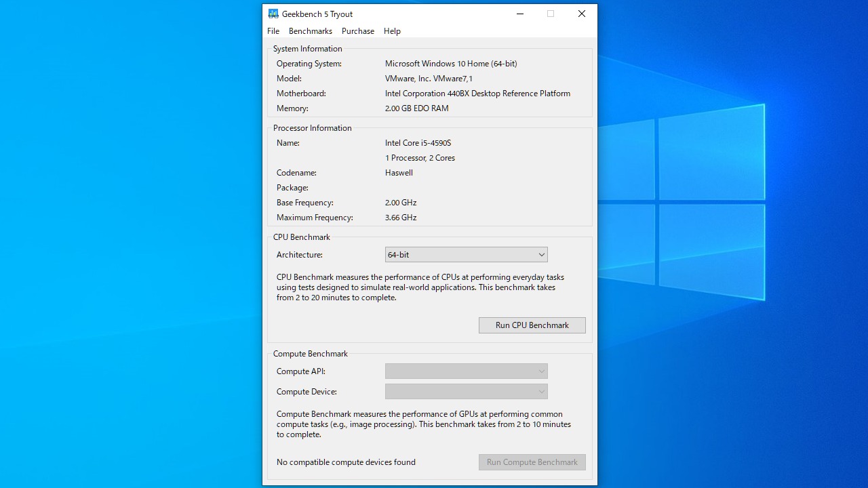Open the Purchase menu
The image size is (868, 488).
click(x=358, y=31)
